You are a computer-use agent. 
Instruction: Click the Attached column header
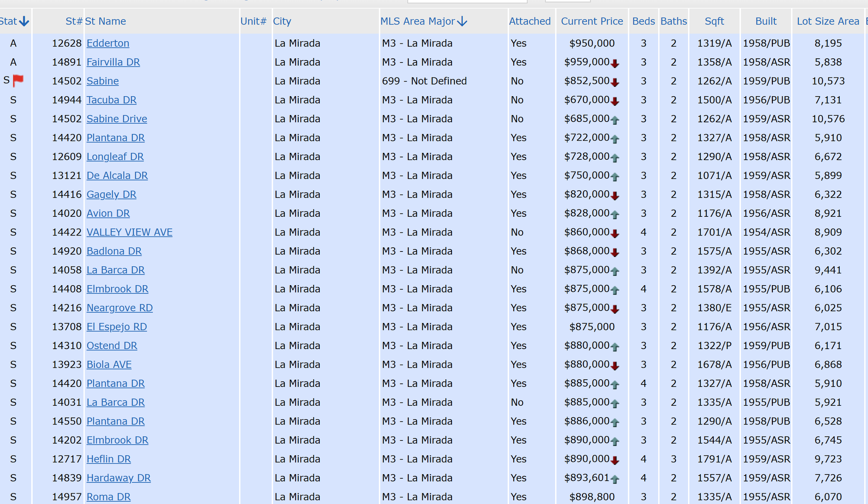click(x=530, y=22)
